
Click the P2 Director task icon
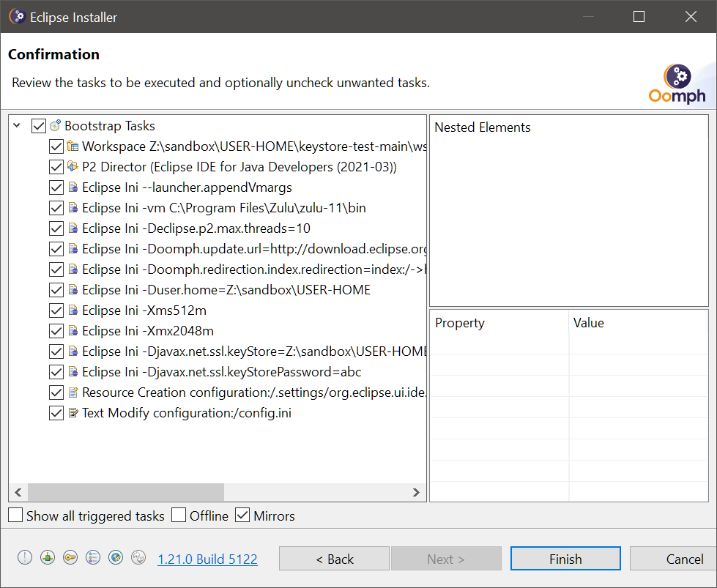(73, 166)
